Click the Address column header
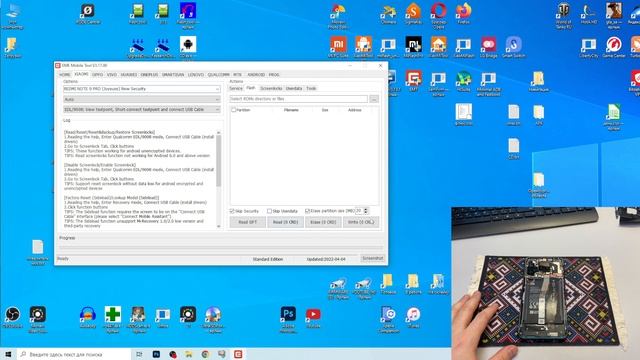Viewport: 640px width, 360px height. point(354,110)
